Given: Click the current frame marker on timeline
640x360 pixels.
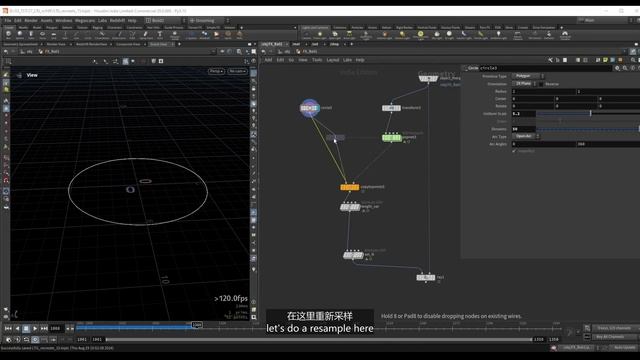Looking at the screenshot, I should (197, 325).
